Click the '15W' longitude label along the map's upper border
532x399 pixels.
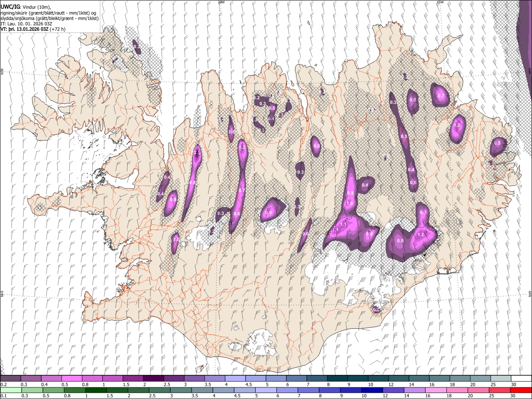tap(440, 2)
